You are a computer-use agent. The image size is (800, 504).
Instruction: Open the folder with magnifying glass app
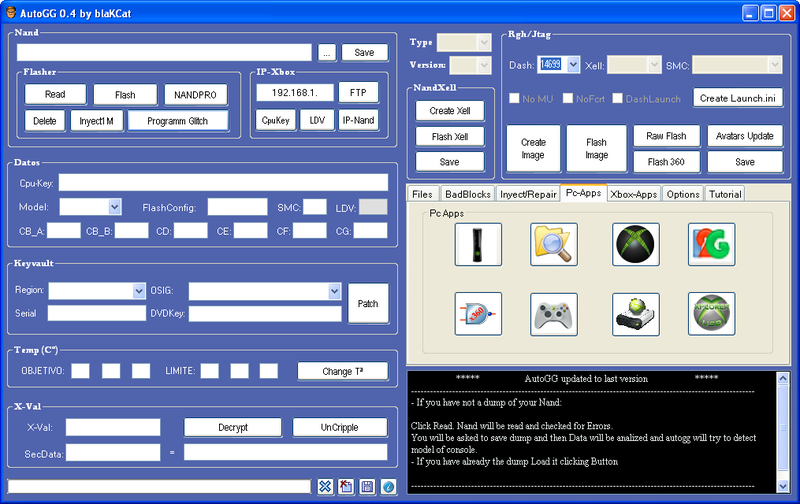tap(554, 244)
